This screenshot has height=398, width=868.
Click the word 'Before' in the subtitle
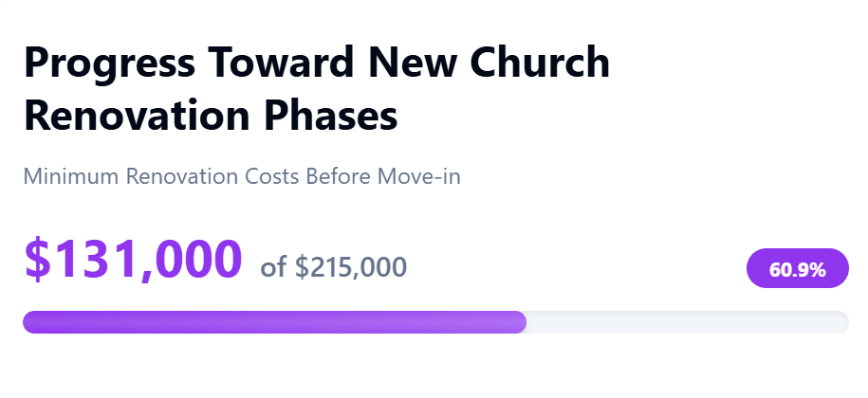[x=339, y=177]
